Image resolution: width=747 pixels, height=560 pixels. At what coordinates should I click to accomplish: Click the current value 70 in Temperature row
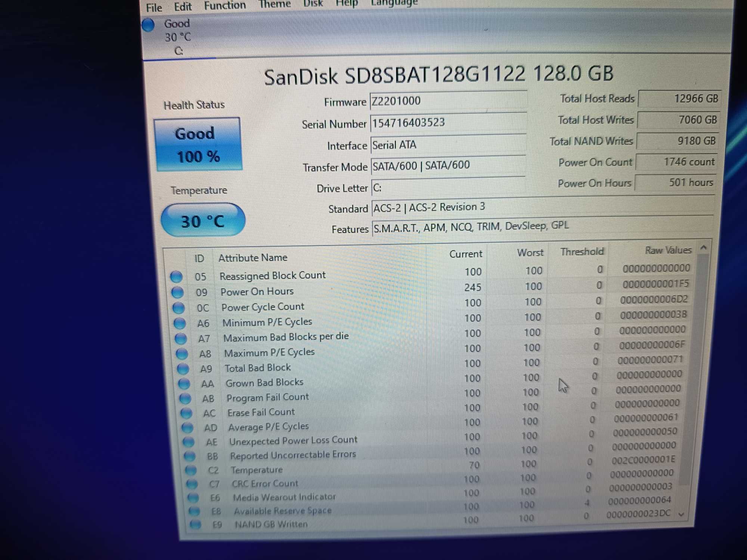point(474,465)
